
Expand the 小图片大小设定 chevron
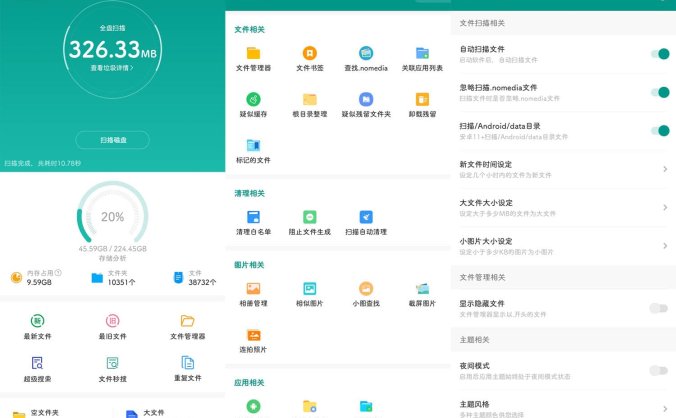[x=665, y=246]
